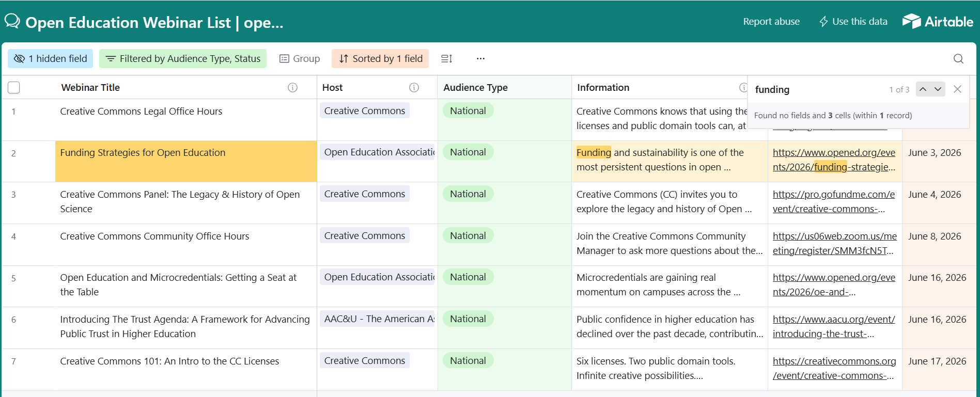Click National tag in row 7
This screenshot has height=397, width=980.
(468, 361)
